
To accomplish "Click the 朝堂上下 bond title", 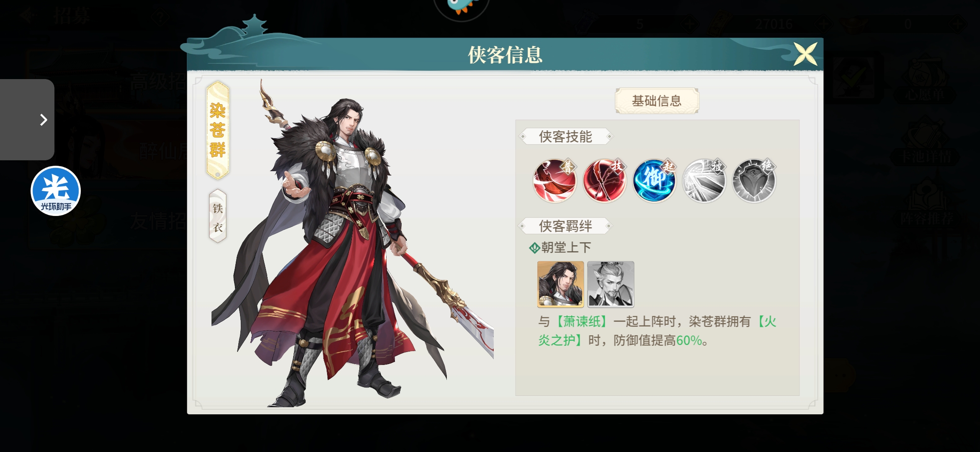I will pyautogui.click(x=566, y=247).
